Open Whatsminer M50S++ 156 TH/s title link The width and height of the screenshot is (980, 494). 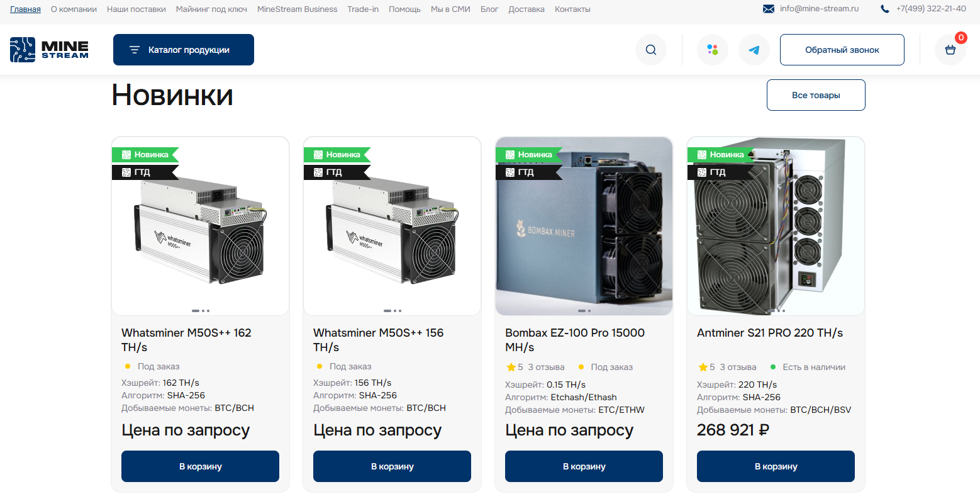tap(379, 340)
